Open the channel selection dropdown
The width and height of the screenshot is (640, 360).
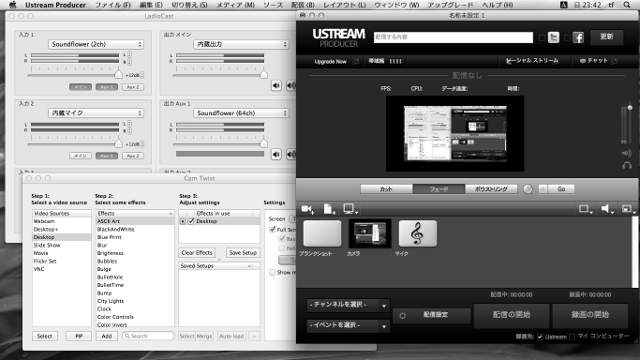[x=348, y=305]
